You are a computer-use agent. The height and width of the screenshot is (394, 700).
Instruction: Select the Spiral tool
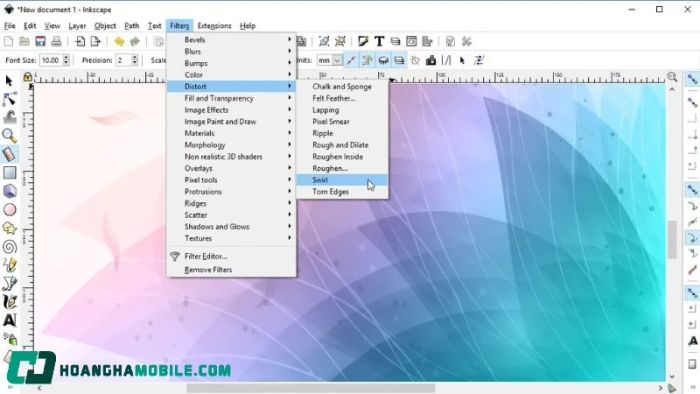click(10, 246)
